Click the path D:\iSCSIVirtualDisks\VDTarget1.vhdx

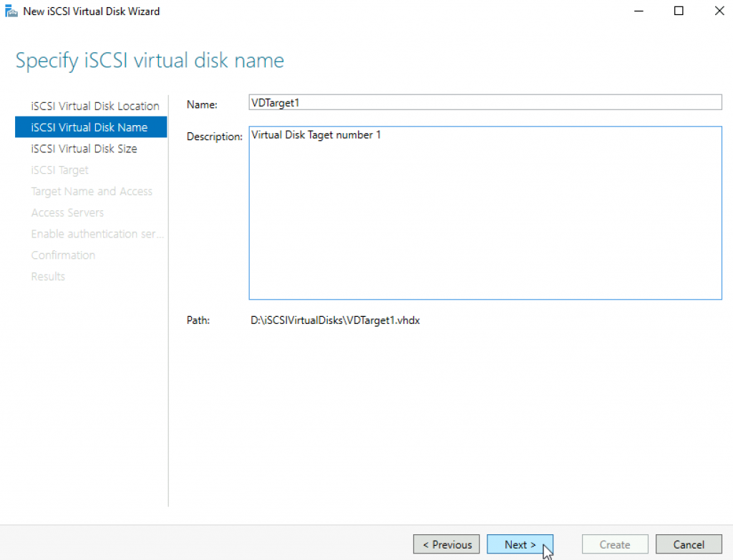click(335, 320)
